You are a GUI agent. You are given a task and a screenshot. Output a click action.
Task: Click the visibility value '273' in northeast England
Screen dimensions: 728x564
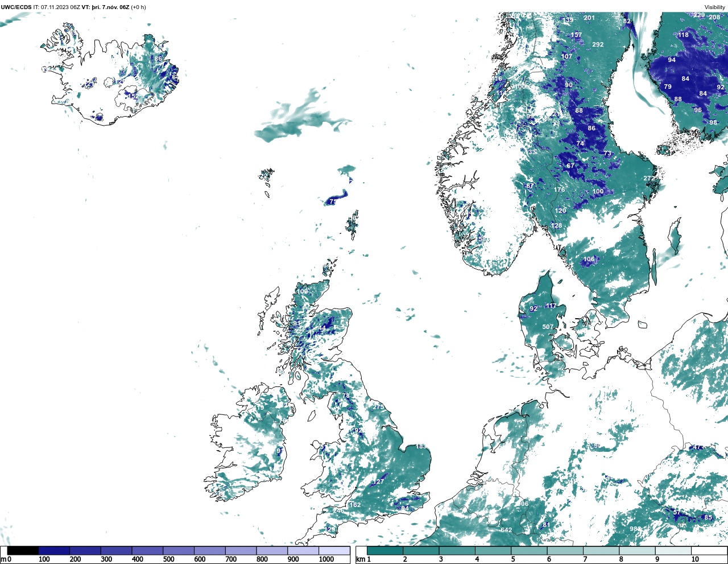point(379,407)
